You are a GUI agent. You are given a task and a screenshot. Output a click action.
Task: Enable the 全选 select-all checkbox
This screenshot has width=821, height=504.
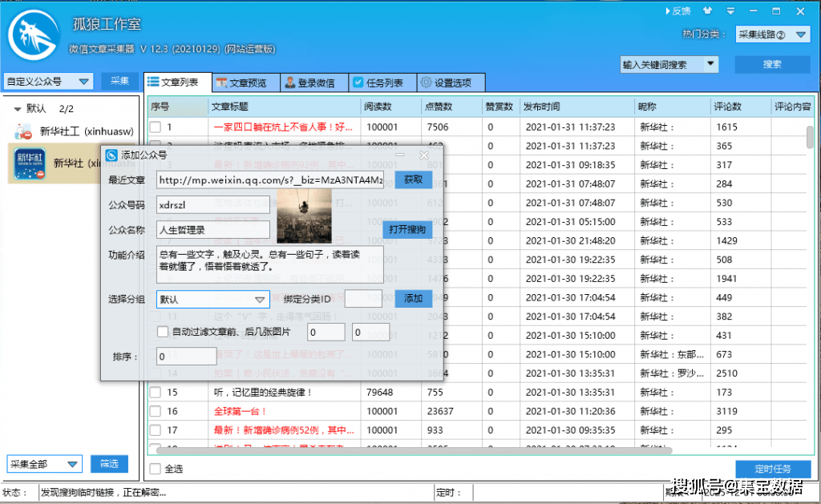coord(156,469)
